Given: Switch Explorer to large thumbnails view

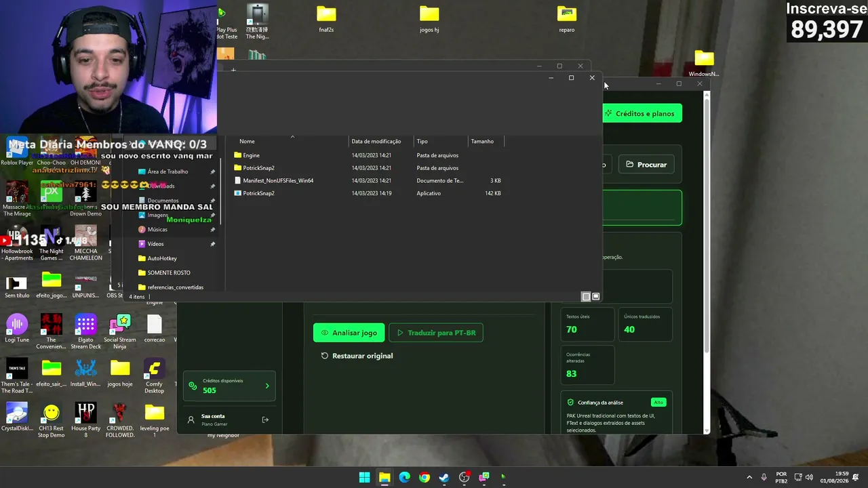Looking at the screenshot, I should pos(596,296).
